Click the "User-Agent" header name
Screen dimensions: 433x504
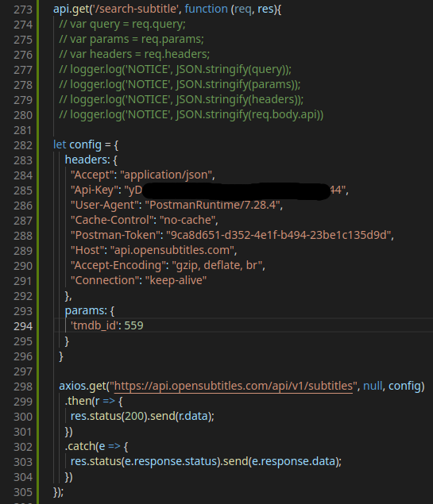(x=103, y=206)
